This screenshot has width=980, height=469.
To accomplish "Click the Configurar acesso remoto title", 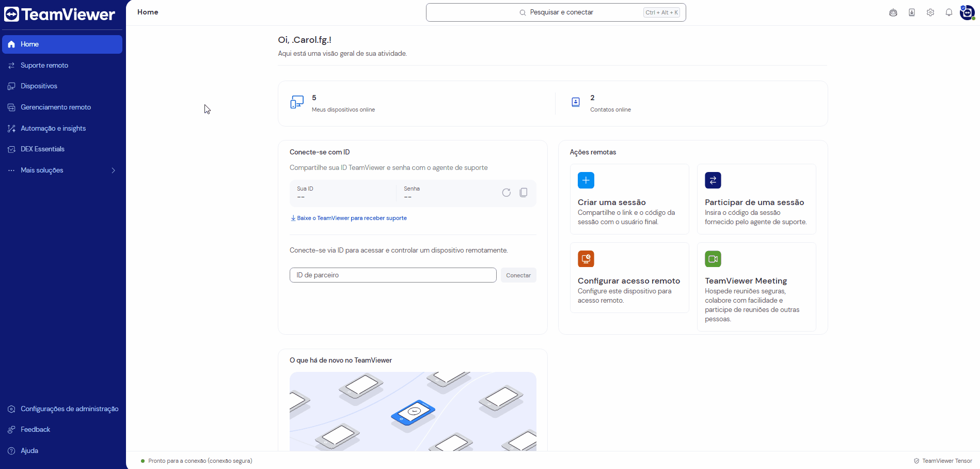I will tap(629, 281).
